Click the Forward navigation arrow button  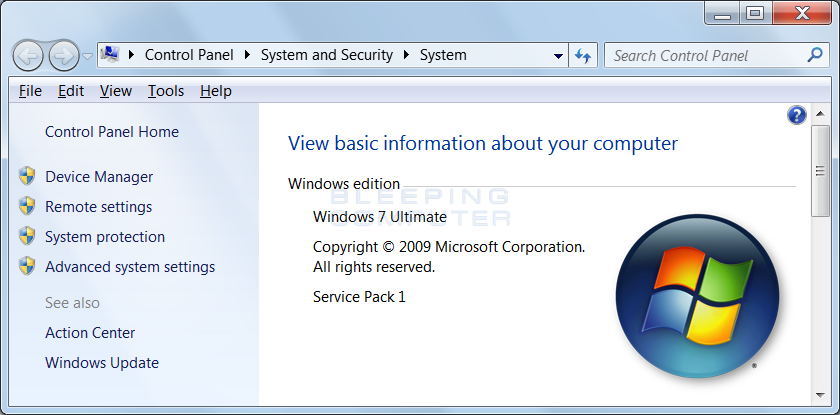point(64,55)
